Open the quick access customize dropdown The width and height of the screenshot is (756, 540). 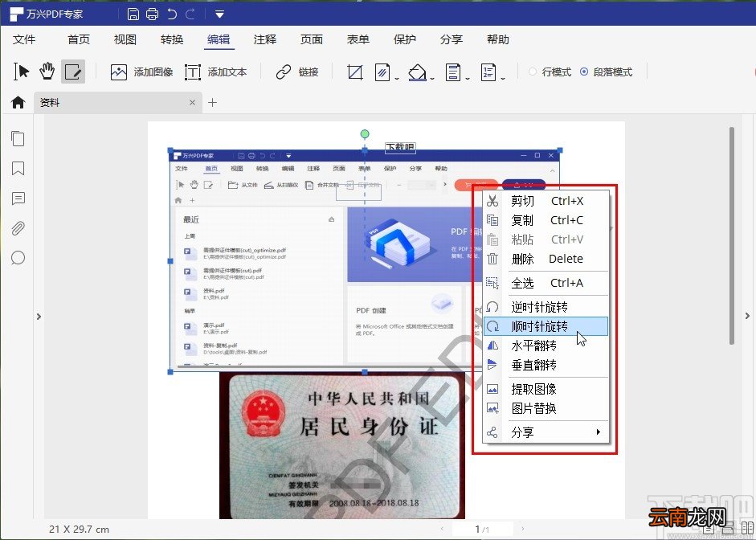point(219,14)
